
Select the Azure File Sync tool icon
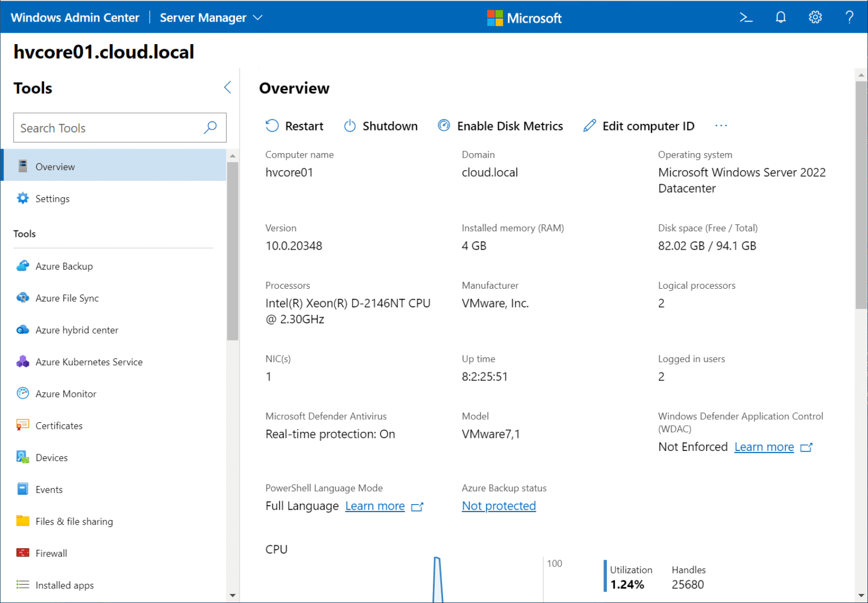pyautogui.click(x=23, y=298)
